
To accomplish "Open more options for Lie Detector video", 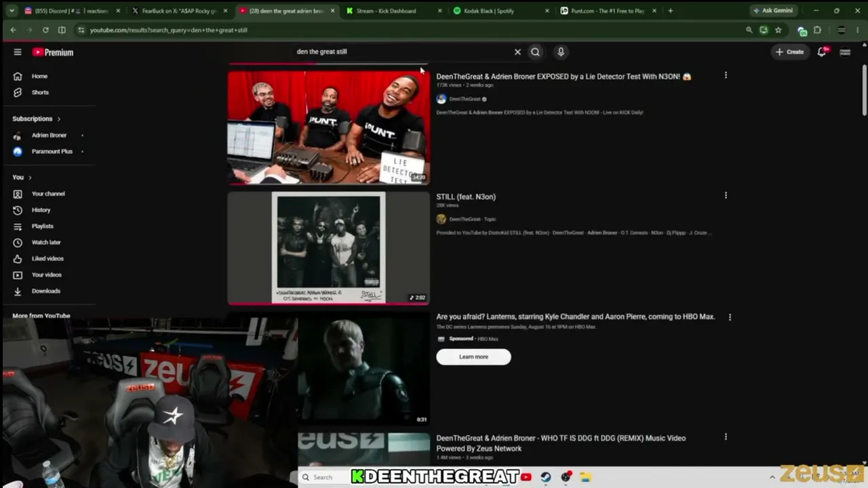I will click(x=726, y=75).
